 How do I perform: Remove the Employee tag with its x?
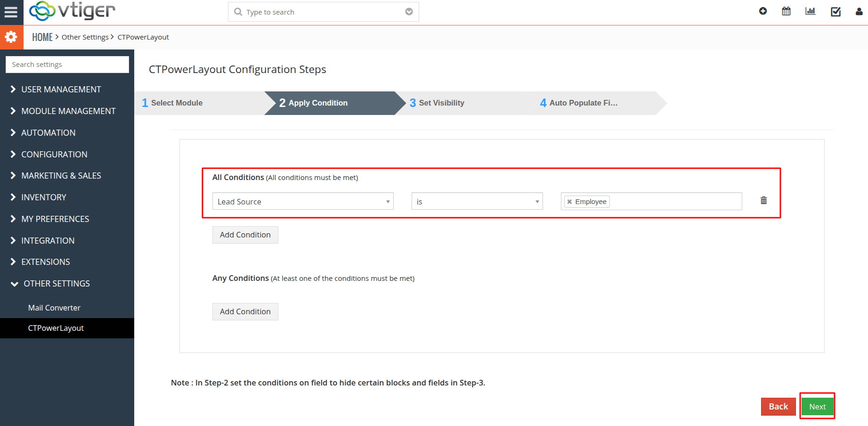tap(569, 202)
